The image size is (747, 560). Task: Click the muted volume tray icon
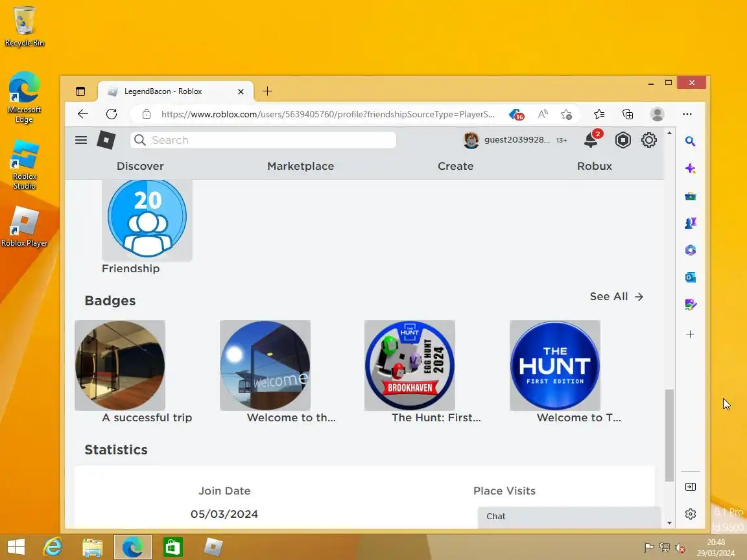point(680,548)
